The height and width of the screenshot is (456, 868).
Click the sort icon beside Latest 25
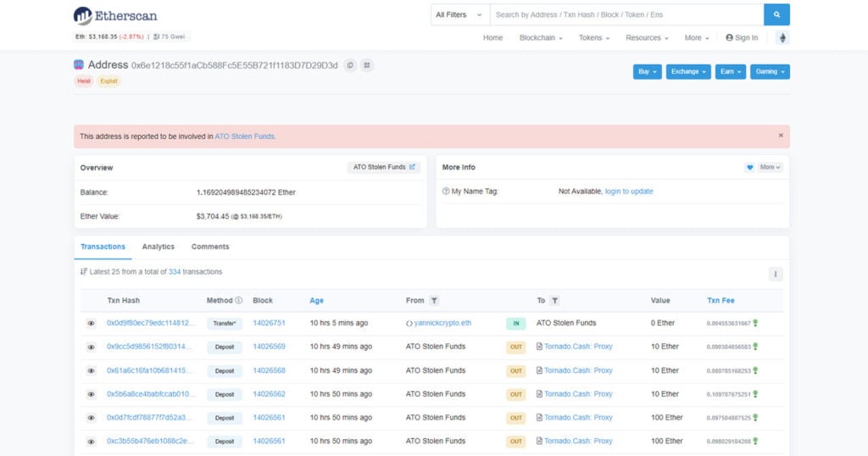pos(84,272)
